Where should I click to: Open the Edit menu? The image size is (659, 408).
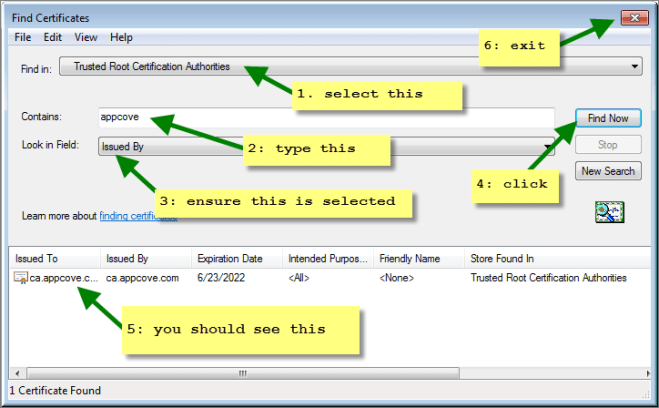coord(53,37)
